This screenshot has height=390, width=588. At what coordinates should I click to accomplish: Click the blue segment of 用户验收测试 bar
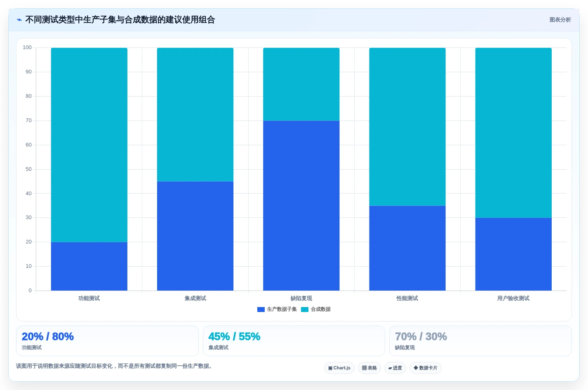[x=513, y=254]
